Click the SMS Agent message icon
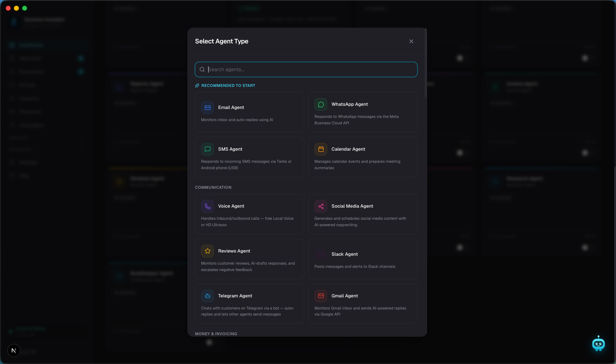 (x=207, y=149)
